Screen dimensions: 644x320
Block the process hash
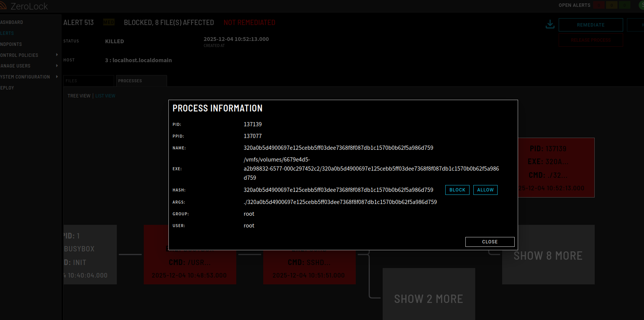pos(457,190)
